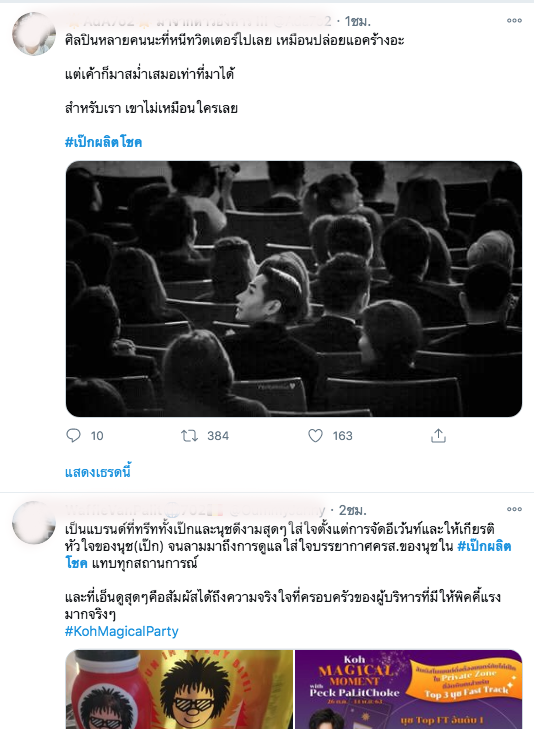
Task: Like the first tweet with 163 likes
Action: [315, 436]
